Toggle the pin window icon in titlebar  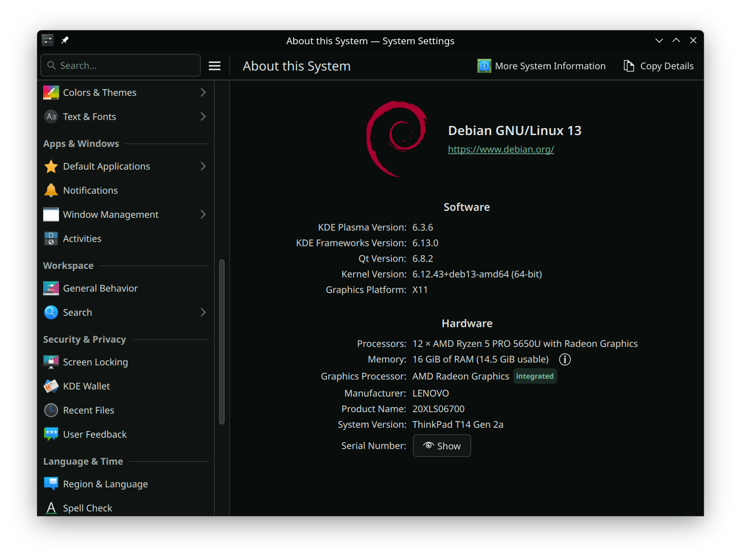[65, 40]
